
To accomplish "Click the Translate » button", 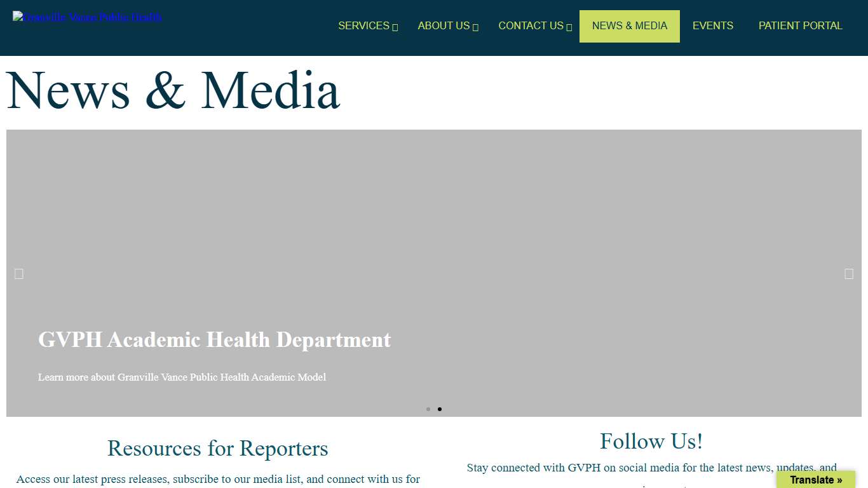I will 815,480.
